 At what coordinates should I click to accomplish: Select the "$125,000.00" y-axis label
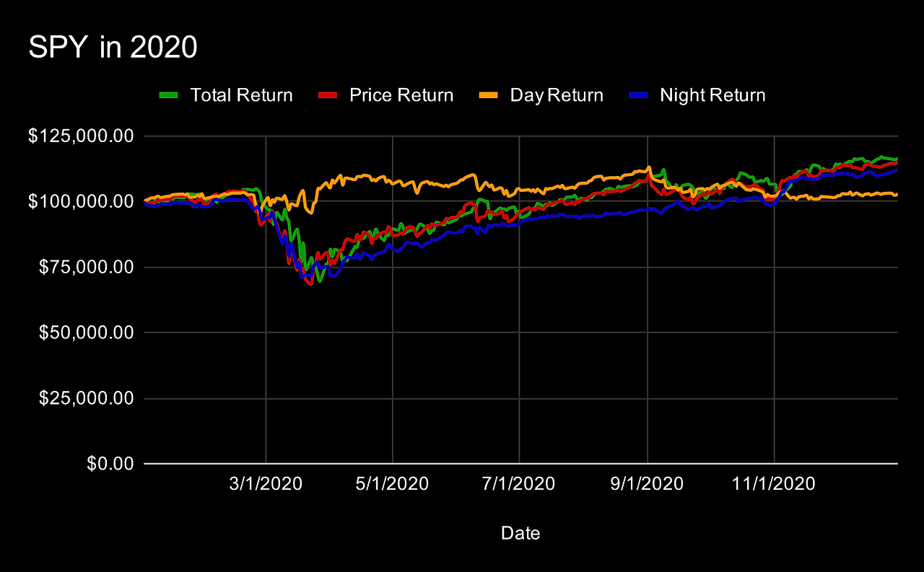(81, 136)
